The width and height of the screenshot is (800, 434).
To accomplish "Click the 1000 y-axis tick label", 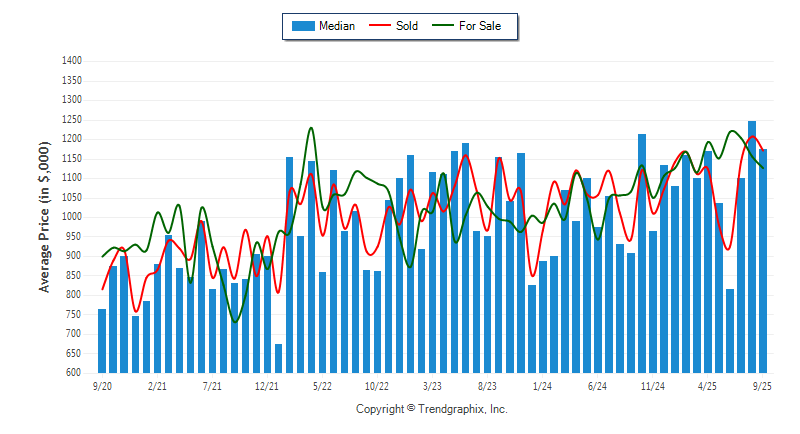I will point(70,217).
